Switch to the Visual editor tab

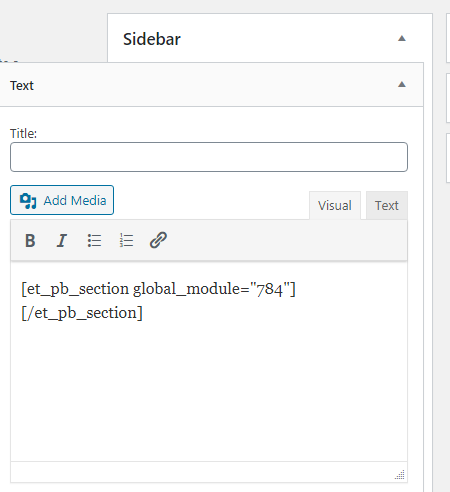(335, 205)
